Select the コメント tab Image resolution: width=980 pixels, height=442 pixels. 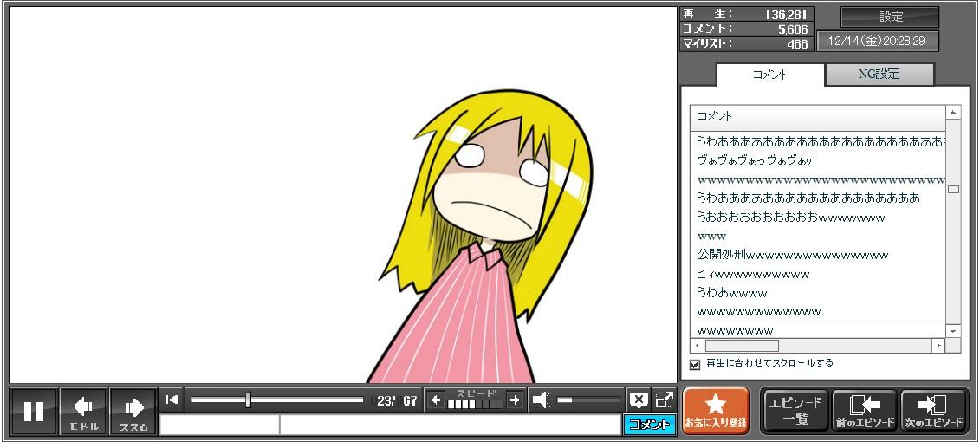[770, 75]
